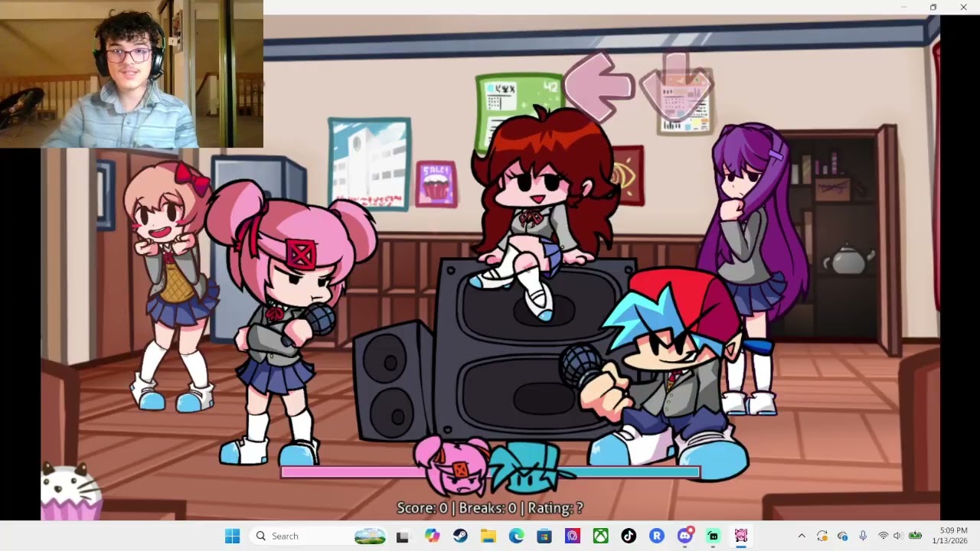Click the cyan part of the health bar
The image size is (980, 551).
[x=635, y=473]
